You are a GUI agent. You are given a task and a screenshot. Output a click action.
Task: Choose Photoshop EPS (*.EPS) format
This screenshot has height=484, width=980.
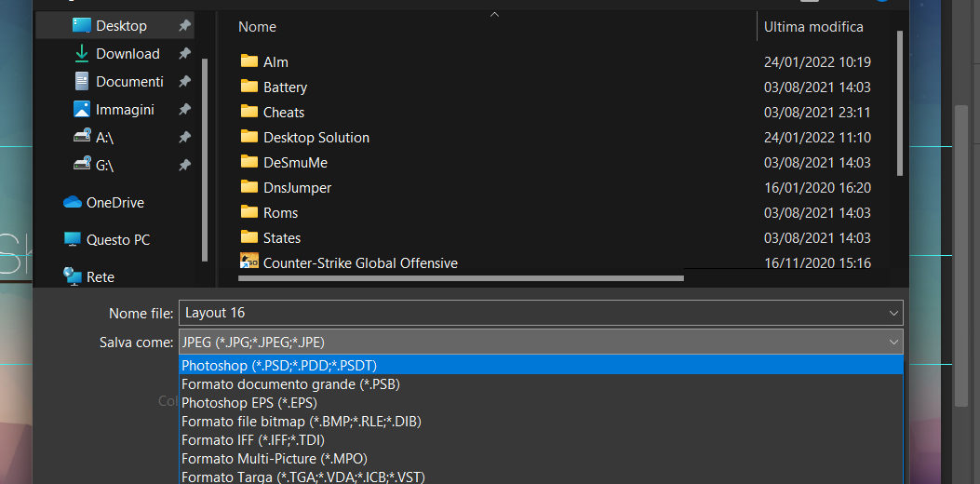pyautogui.click(x=541, y=403)
